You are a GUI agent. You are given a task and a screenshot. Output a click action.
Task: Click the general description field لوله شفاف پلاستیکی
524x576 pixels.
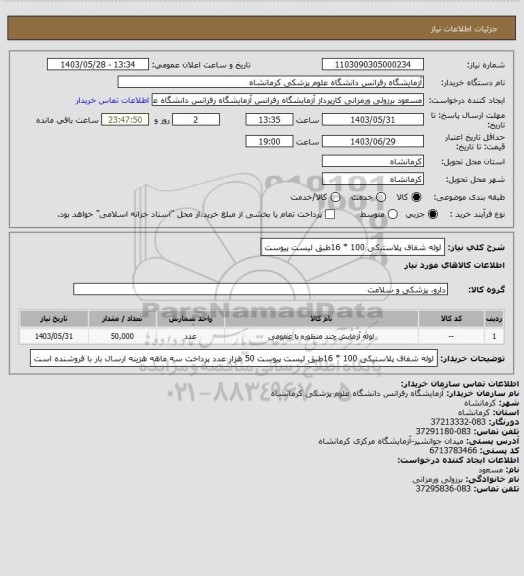353,247
